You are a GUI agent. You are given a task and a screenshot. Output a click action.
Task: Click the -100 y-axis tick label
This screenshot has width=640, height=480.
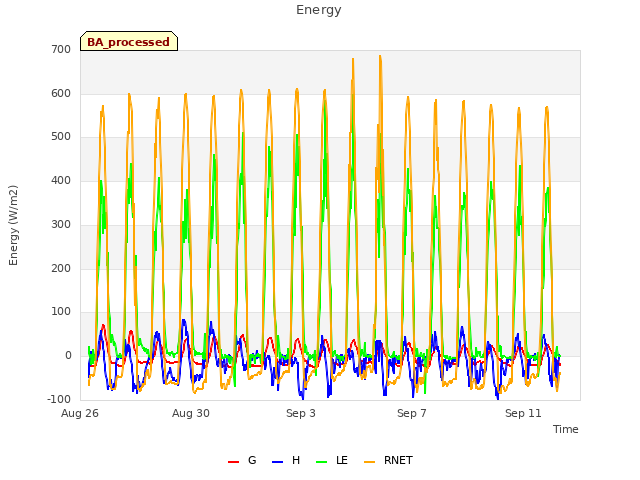coord(59,399)
